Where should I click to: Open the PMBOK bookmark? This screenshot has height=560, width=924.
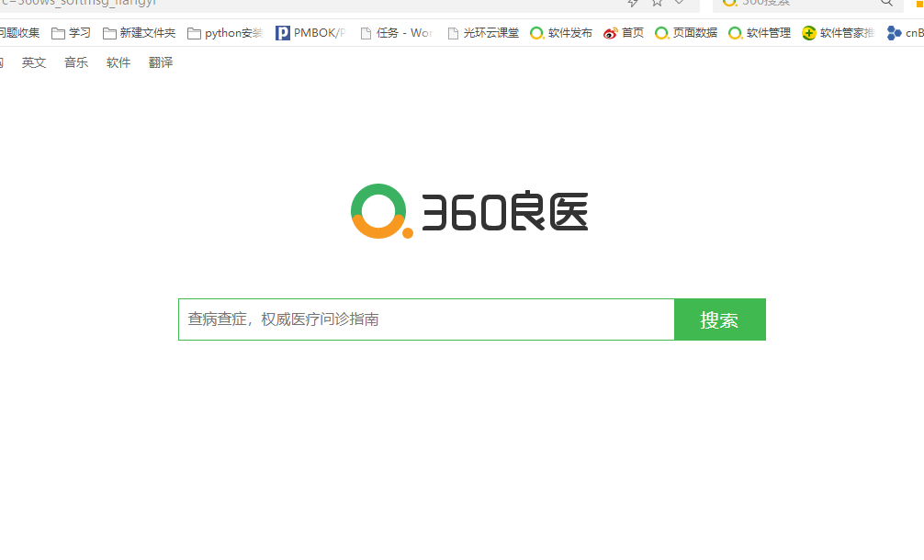(x=310, y=33)
